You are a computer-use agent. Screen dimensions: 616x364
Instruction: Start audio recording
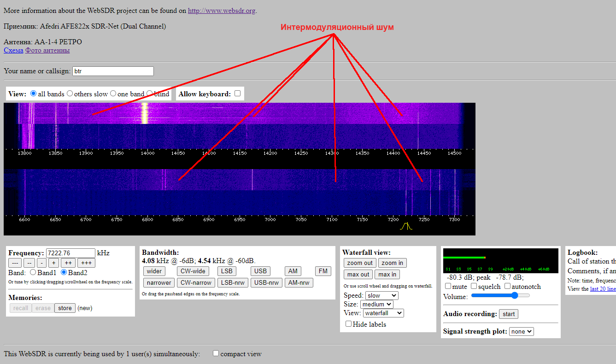[509, 314]
